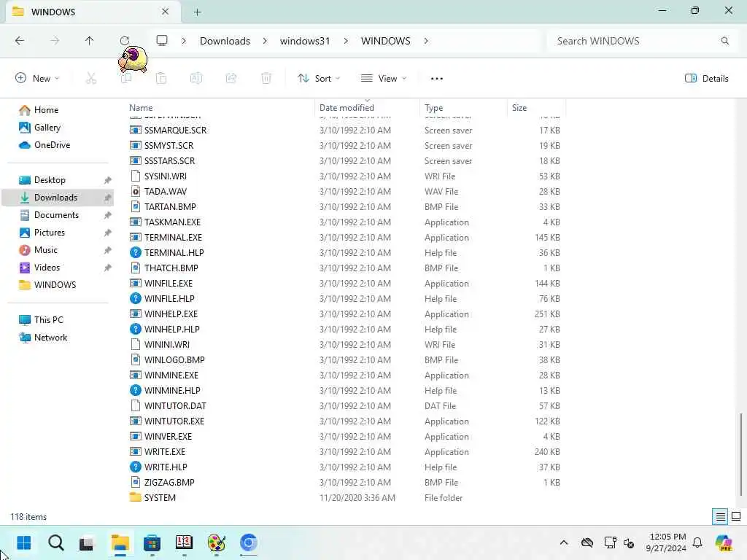
Task: Open Home in the navigation pane
Action: 46,110
